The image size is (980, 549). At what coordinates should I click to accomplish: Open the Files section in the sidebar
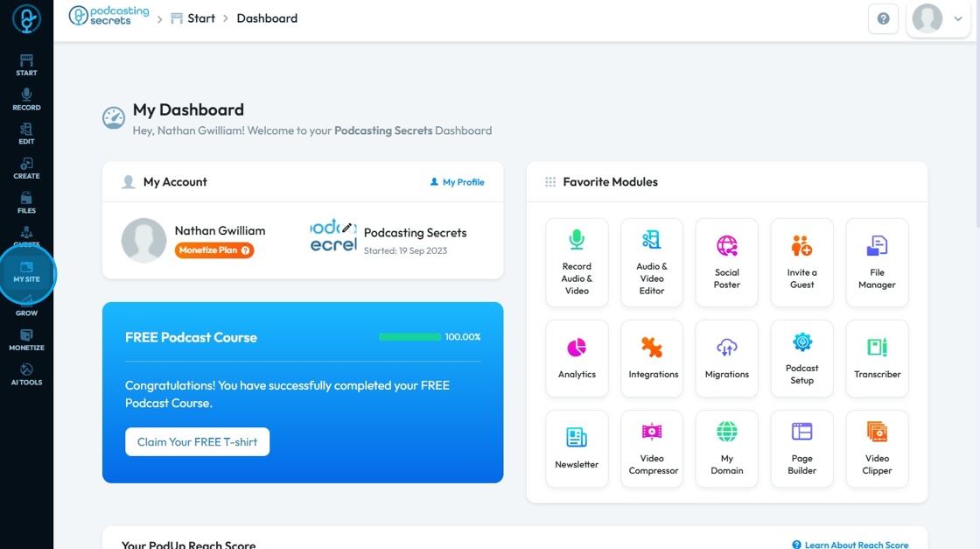[26, 202]
